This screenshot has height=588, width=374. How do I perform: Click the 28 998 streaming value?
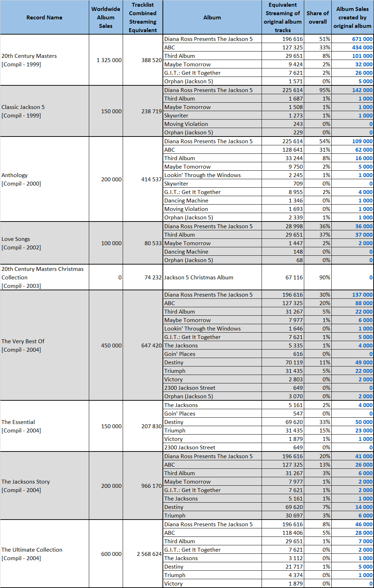pyautogui.click(x=294, y=226)
